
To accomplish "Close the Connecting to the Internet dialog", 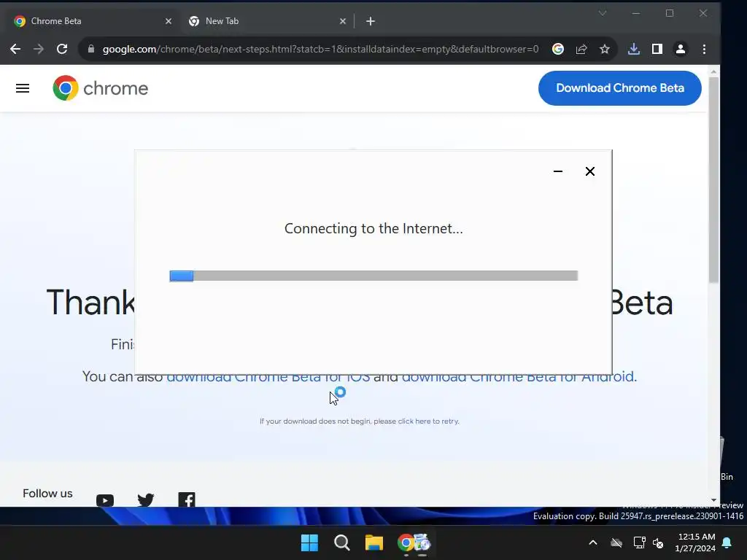I will click(x=589, y=171).
